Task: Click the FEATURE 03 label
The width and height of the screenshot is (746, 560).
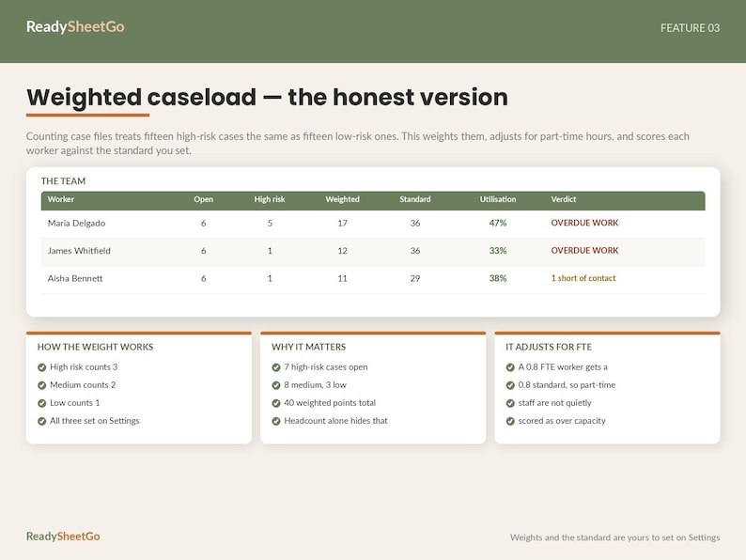Action: coord(690,28)
